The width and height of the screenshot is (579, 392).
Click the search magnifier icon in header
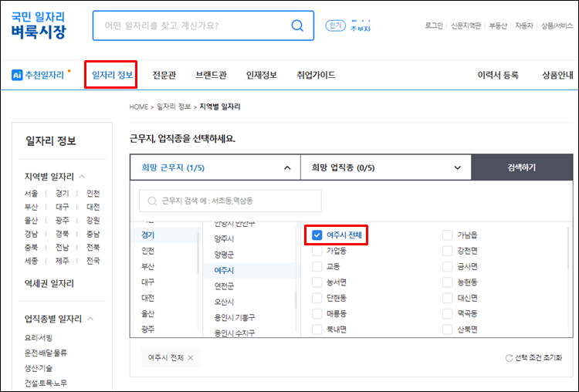click(297, 25)
